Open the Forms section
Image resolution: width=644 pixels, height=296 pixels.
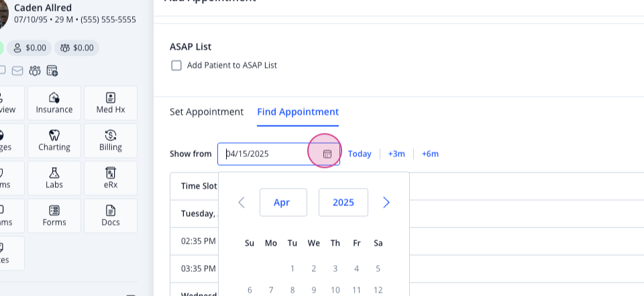54,216
